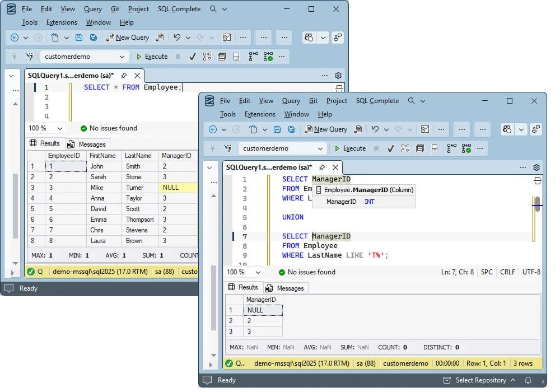Click the Save icon in the front window toolbar
This screenshot has width=560, height=392.
coord(277,129)
